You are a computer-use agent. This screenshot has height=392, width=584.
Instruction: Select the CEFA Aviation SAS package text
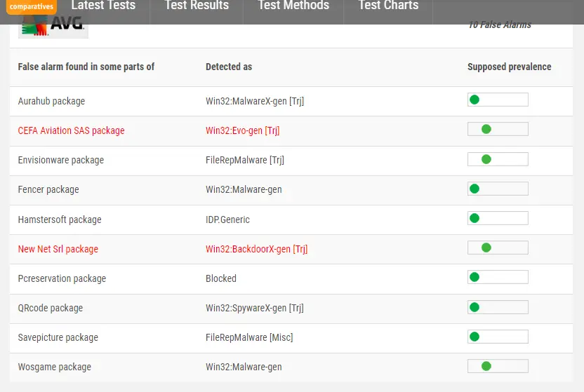[x=71, y=130]
